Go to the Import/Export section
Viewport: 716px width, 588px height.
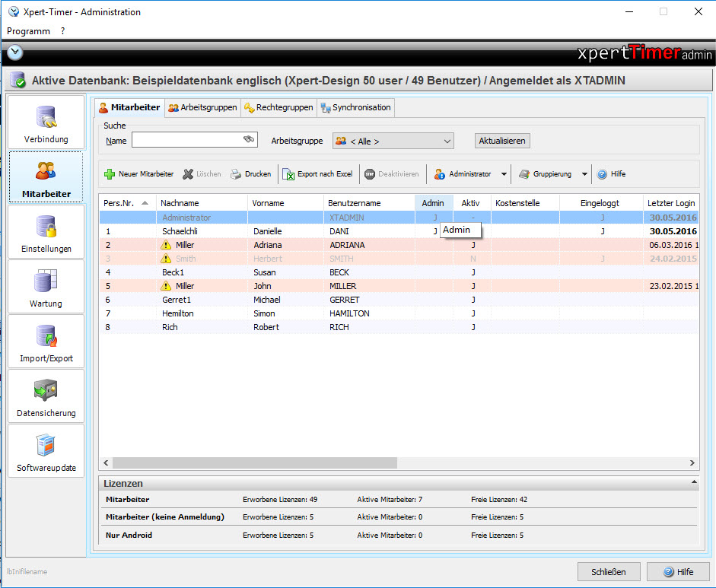pos(46,342)
